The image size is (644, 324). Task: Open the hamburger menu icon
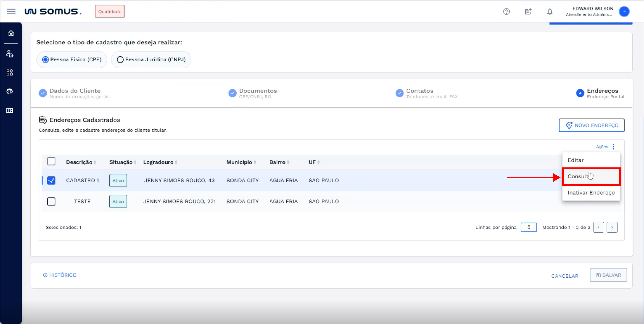coord(11,11)
